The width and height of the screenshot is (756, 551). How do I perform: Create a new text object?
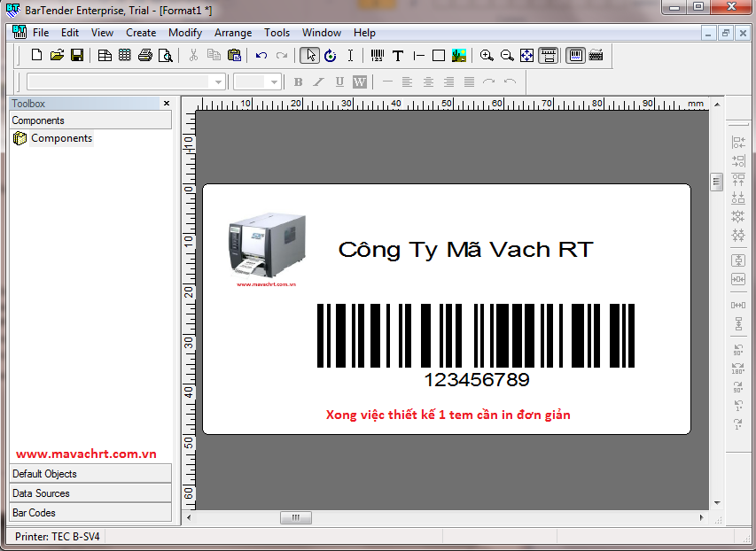coord(398,55)
